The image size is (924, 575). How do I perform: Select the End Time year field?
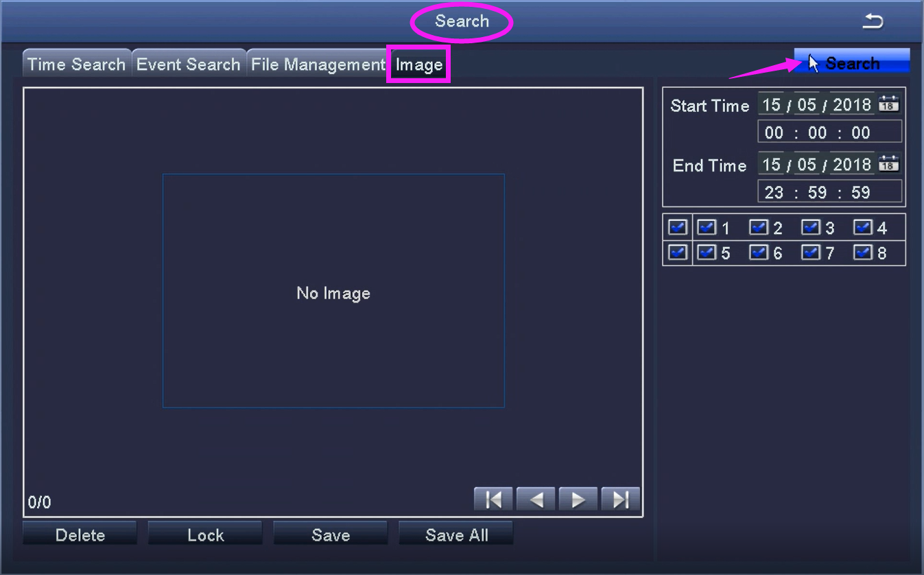click(x=852, y=164)
